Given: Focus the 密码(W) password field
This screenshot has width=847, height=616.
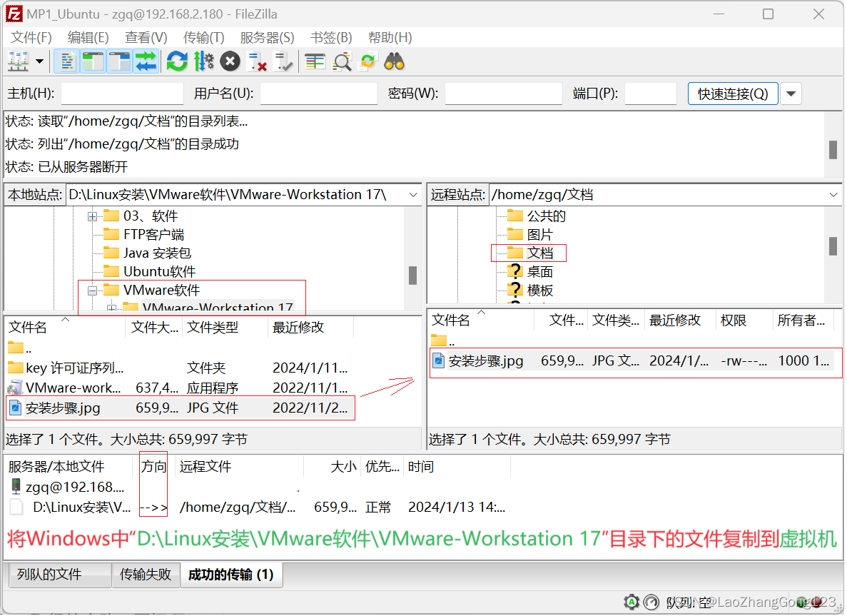Looking at the screenshot, I should (504, 94).
